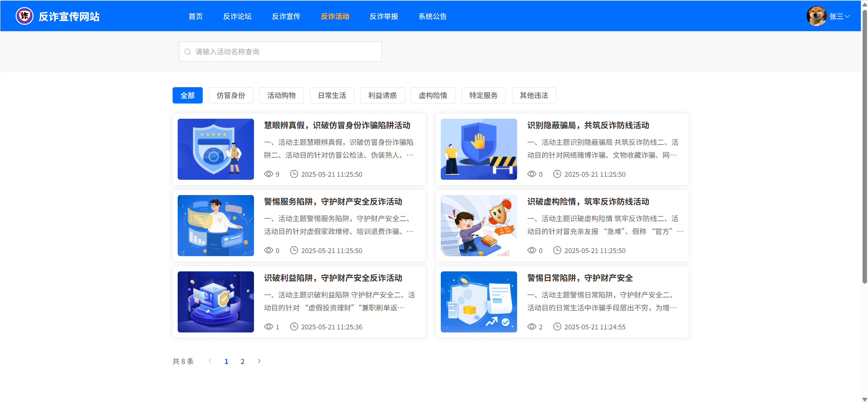Open the 系统公告 nav menu item
The image size is (868, 403).
coord(432,16)
